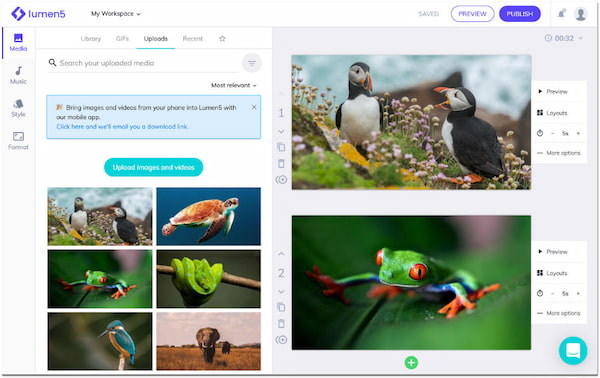
Task: Add a new scene with green plus
Action: [411, 362]
